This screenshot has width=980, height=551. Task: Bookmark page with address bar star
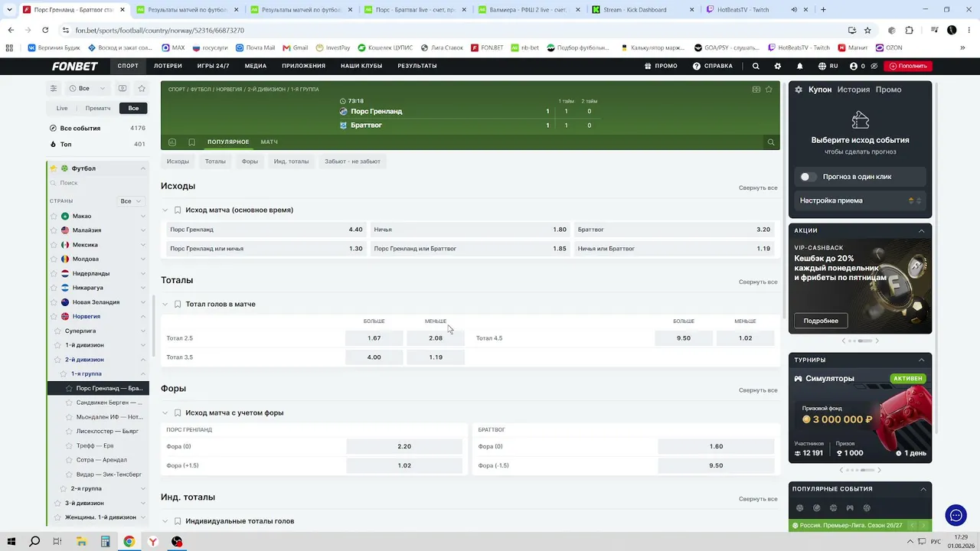coord(867,30)
